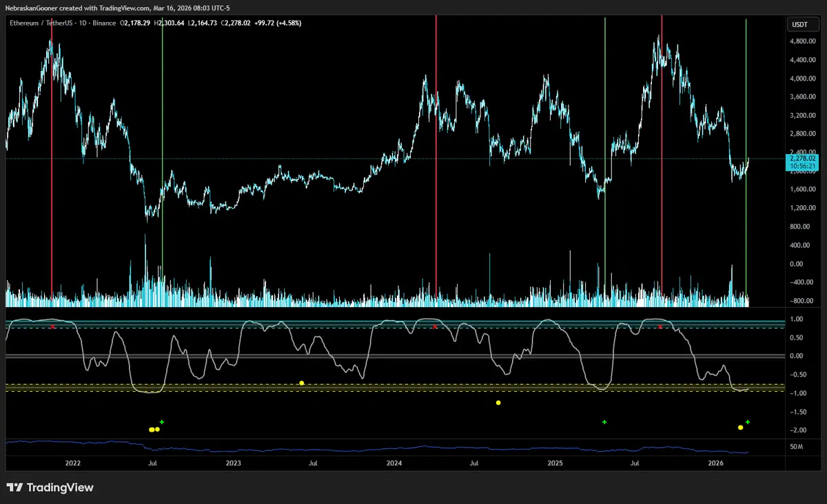827x504 pixels.
Task: Click the yellow dot marker near 2026
Action: (740, 428)
